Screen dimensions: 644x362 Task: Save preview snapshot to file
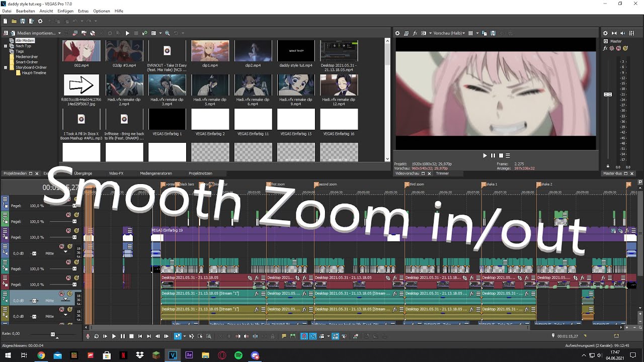click(493, 33)
